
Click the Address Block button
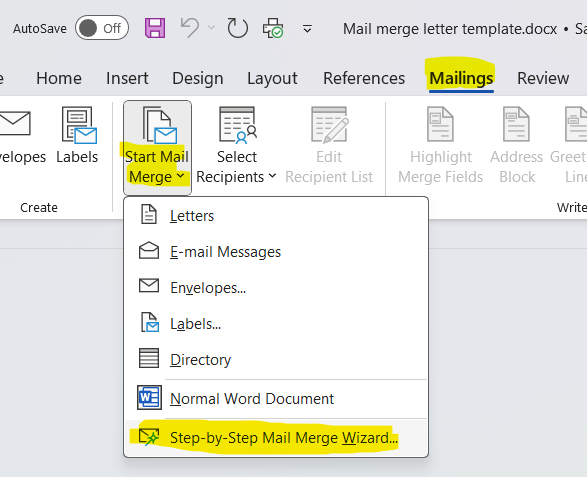coord(517,146)
